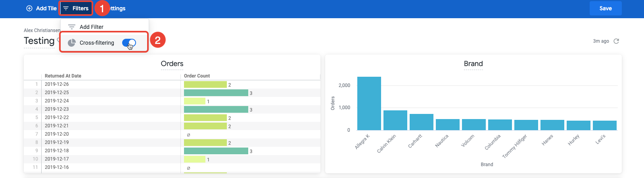Click the Add Tile button label
This screenshot has height=178, width=644.
[46, 8]
